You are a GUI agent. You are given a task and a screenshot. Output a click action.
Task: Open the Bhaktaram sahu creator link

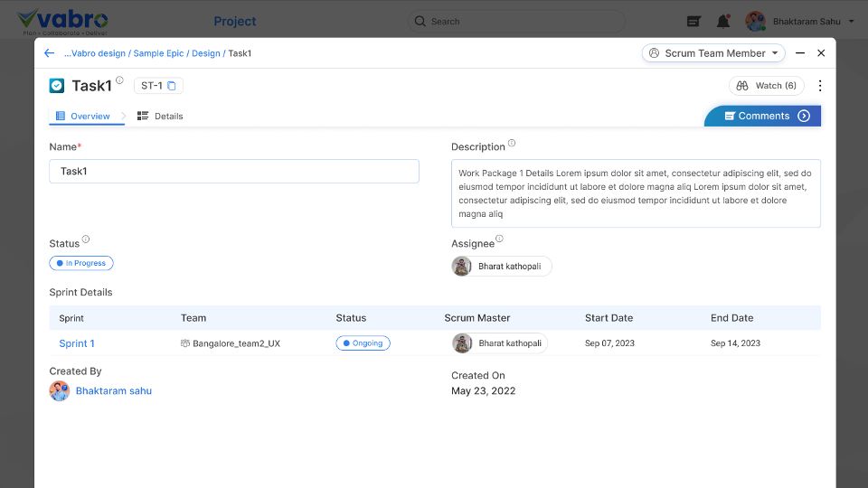(x=113, y=391)
